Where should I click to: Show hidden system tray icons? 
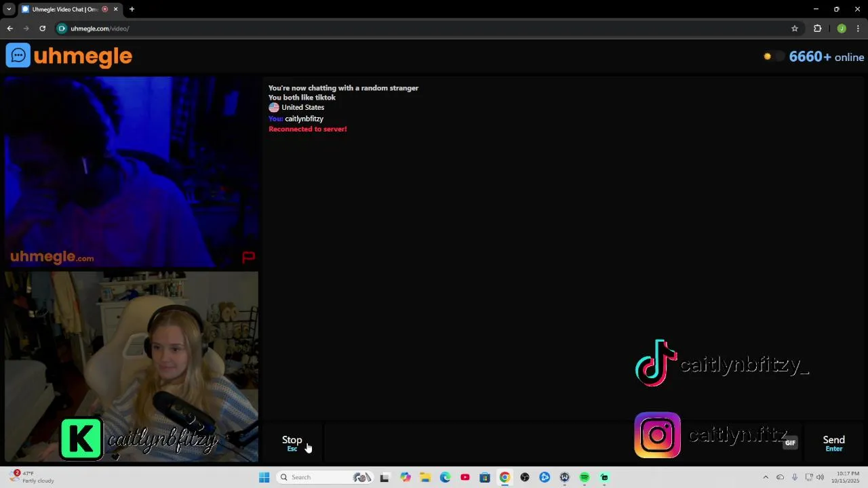766,477
